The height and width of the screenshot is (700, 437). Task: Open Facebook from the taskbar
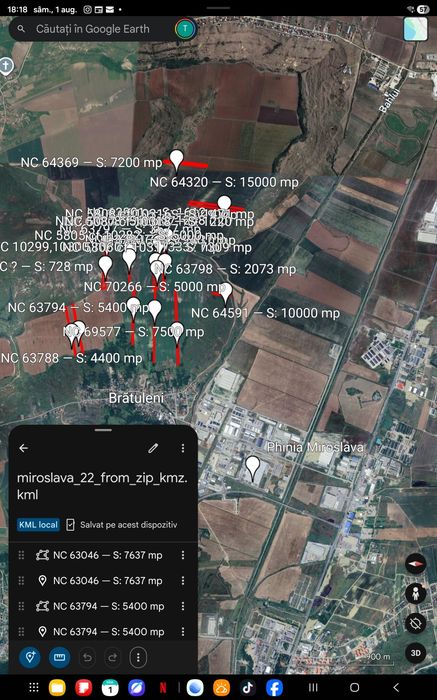[275, 688]
